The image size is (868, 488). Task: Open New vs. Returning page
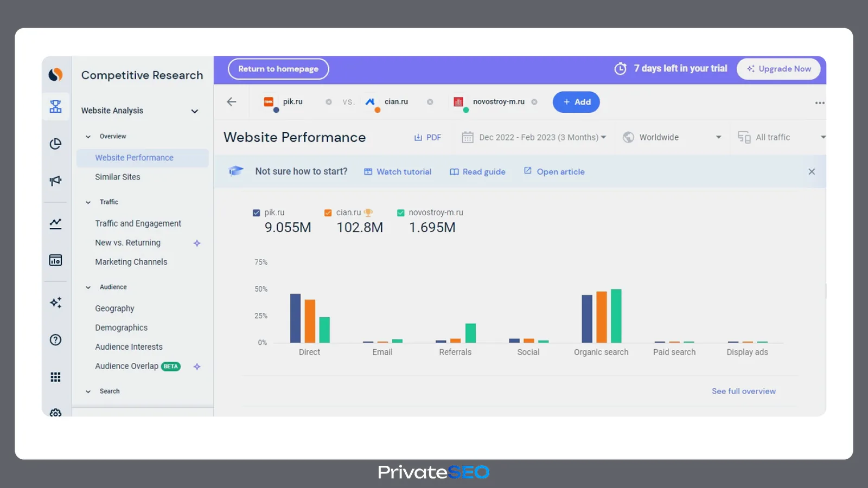tap(127, 243)
